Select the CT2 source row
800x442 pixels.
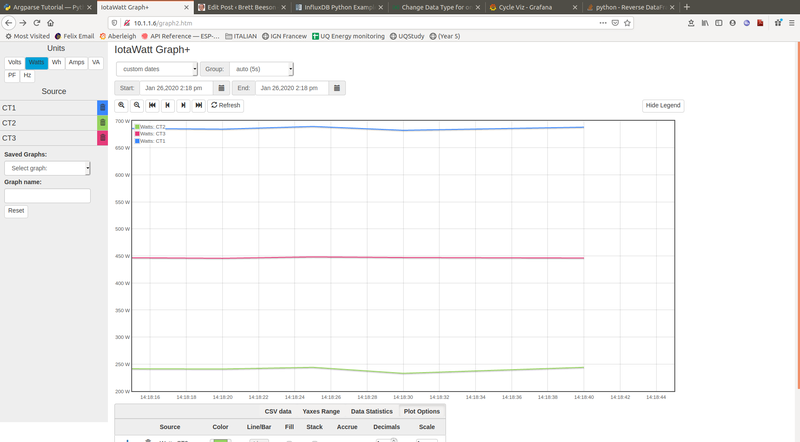click(x=48, y=122)
